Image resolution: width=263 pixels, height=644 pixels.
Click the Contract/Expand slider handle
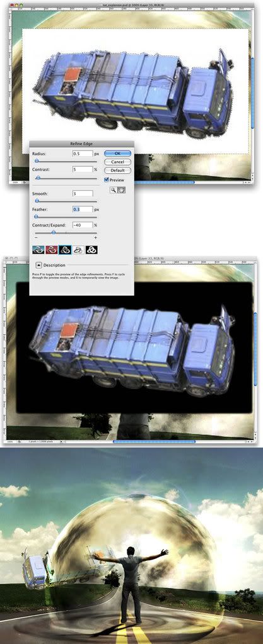[x=54, y=232]
